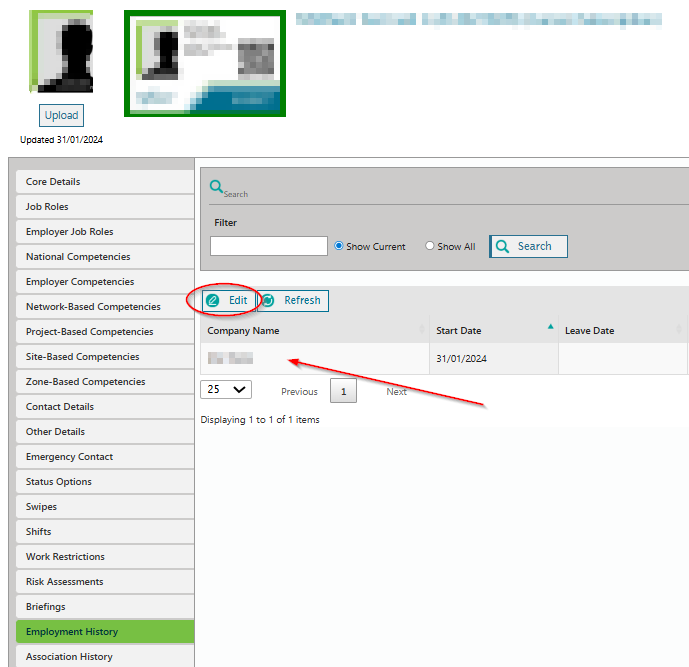Open the Contact Details section
689x667 pixels.
click(105, 407)
